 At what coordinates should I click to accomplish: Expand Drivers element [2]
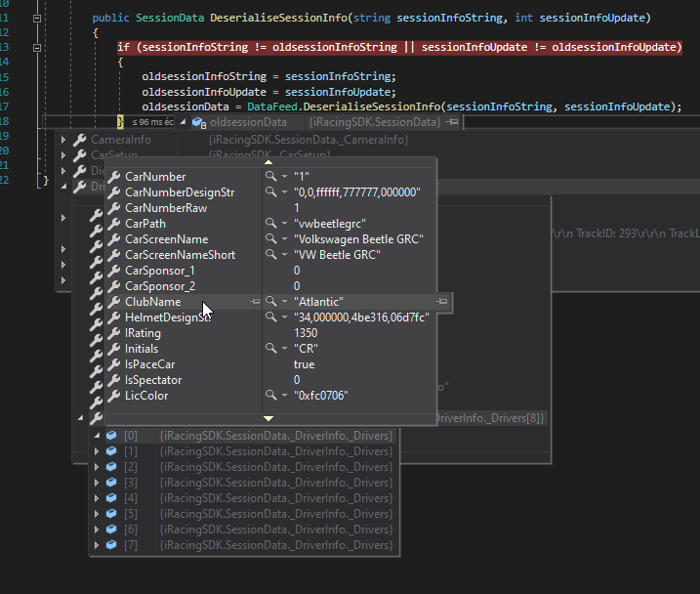97,467
